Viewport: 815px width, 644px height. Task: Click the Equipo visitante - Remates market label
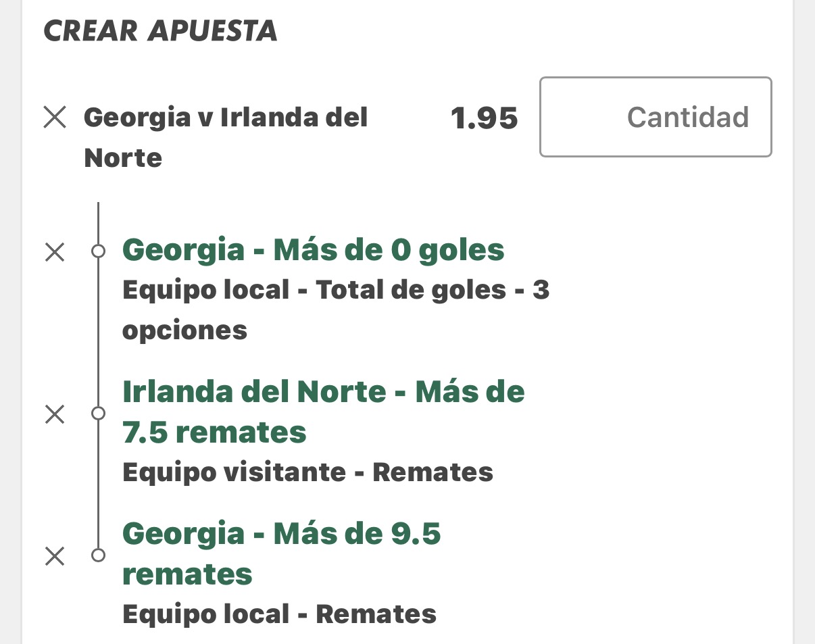point(307,472)
